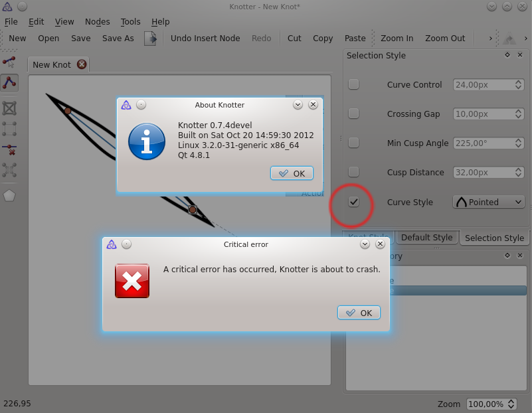The width and height of the screenshot is (532, 413).
Task: Toggle the knot graph display icon
Action: (x=9, y=108)
